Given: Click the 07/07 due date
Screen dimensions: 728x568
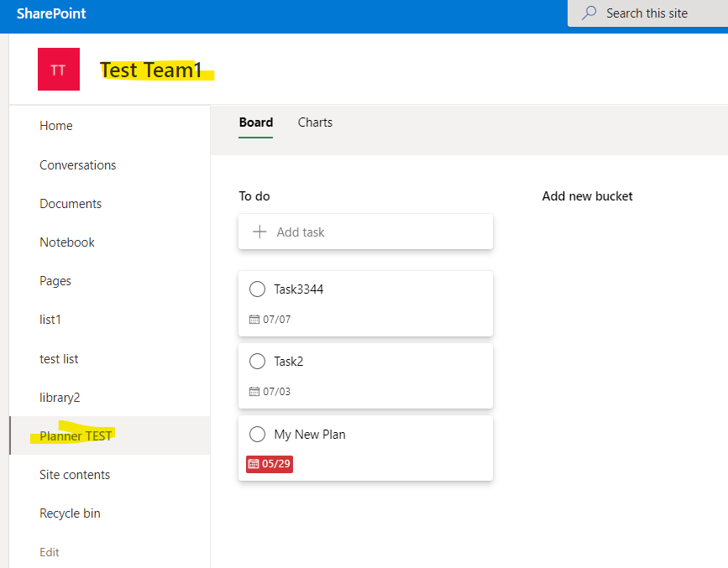Looking at the screenshot, I should (277, 320).
